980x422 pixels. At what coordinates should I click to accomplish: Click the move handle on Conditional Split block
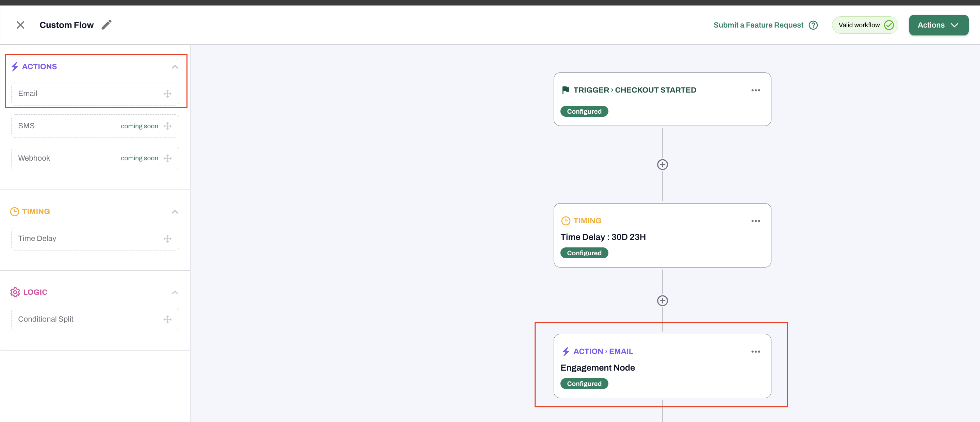[168, 319]
